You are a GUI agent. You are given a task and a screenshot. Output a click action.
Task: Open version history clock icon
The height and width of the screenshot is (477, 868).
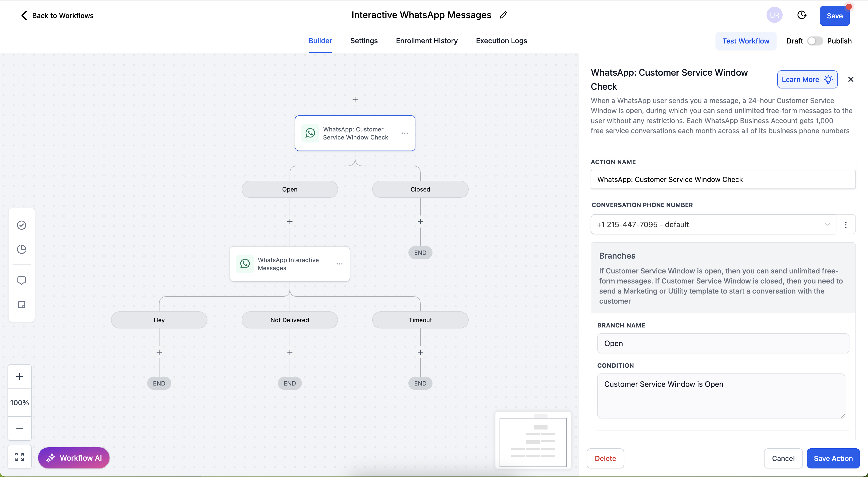(x=802, y=15)
